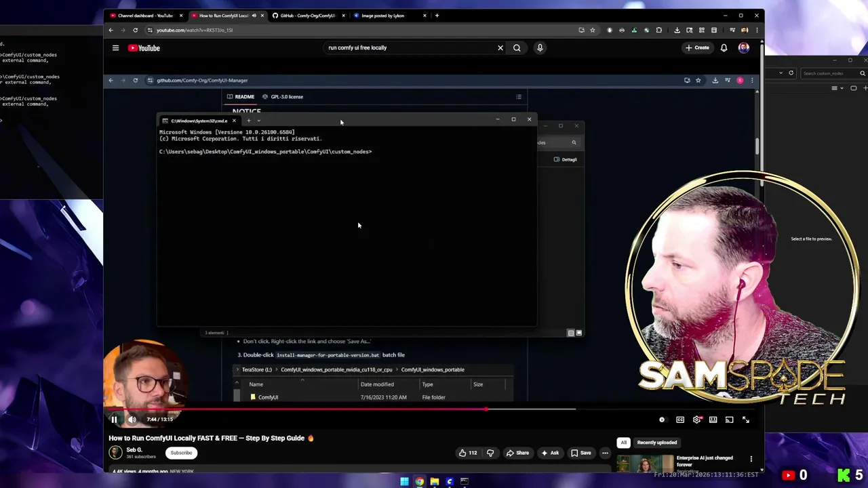Cast video with Play on TV icon

[729, 420]
